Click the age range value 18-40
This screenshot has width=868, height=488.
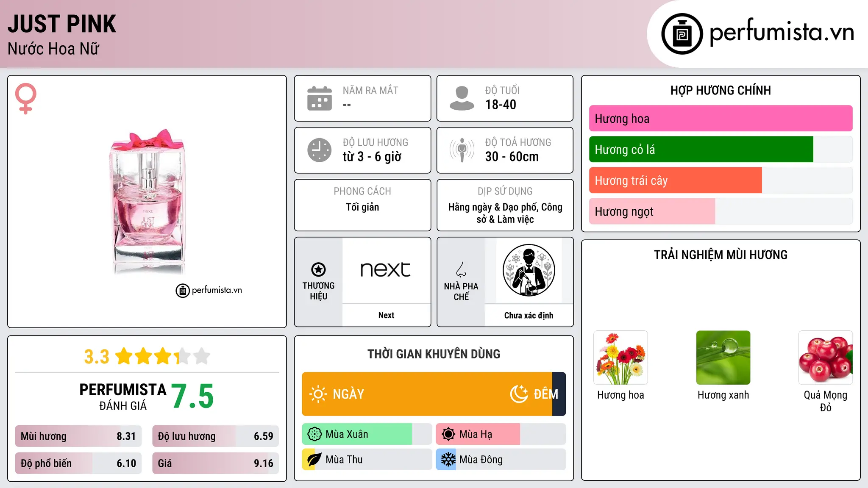point(501,105)
